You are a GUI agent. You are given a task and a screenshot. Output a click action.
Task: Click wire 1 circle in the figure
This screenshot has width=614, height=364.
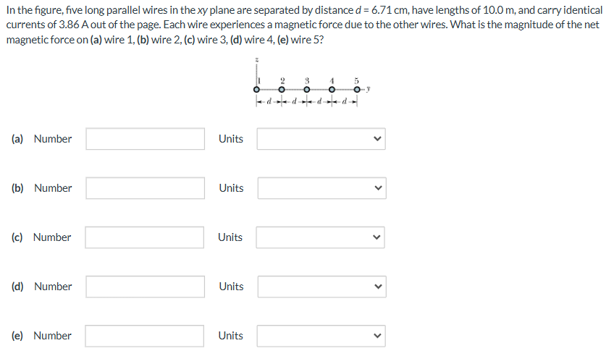[256, 90]
